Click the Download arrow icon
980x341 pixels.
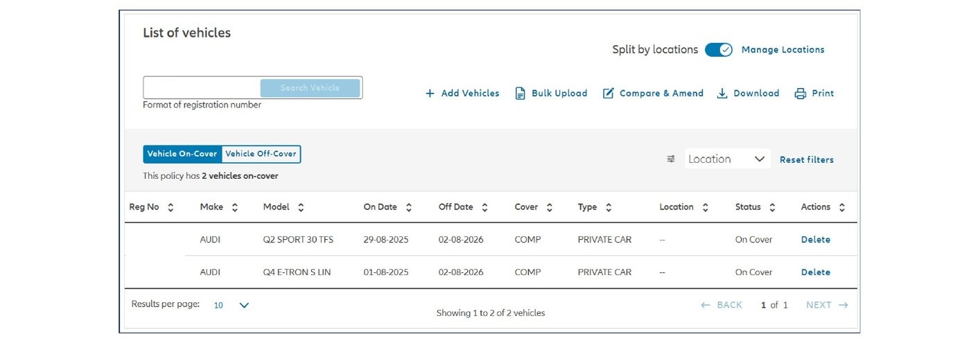point(721,93)
